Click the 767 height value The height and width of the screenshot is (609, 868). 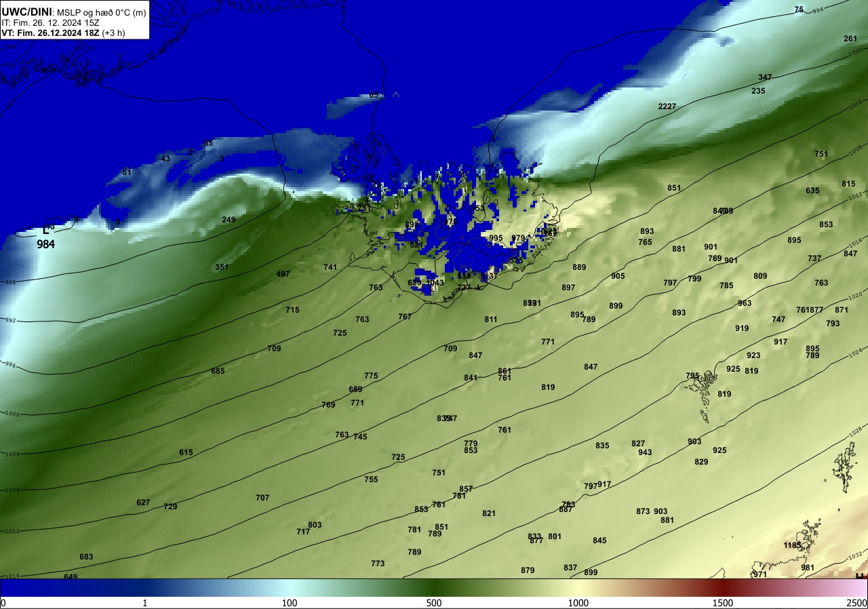click(x=405, y=317)
